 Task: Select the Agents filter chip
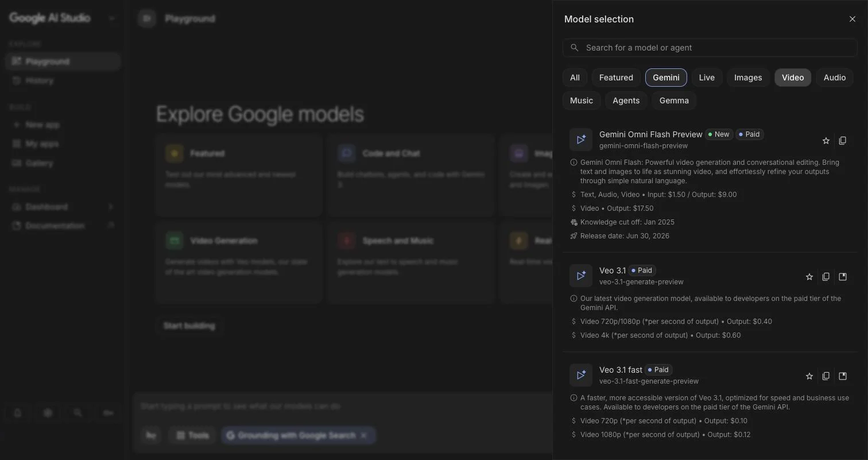[x=626, y=100]
